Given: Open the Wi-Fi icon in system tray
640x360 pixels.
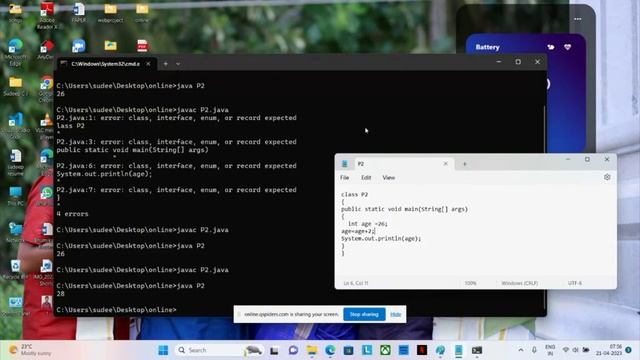Looking at the screenshot, I should point(565,350).
